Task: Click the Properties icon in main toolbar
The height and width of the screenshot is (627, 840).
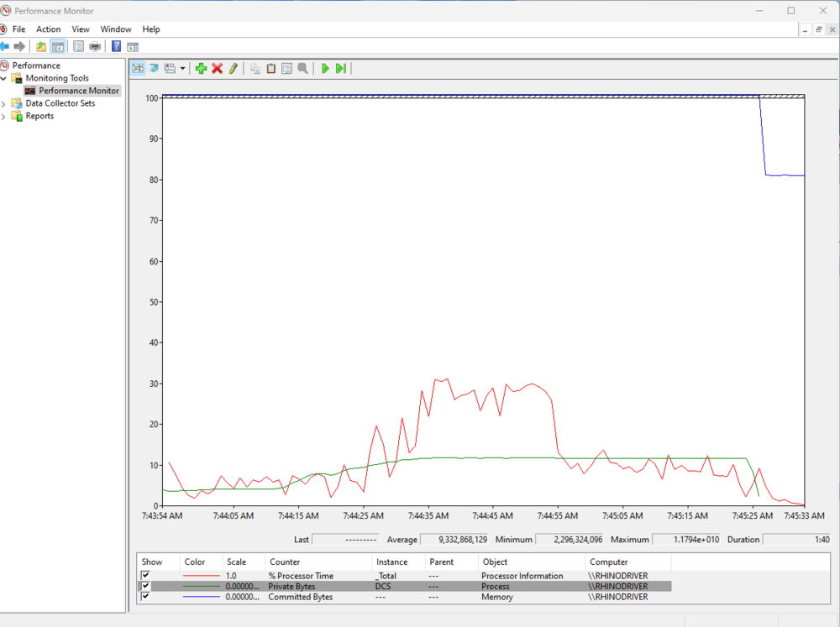Action: click(x=78, y=46)
